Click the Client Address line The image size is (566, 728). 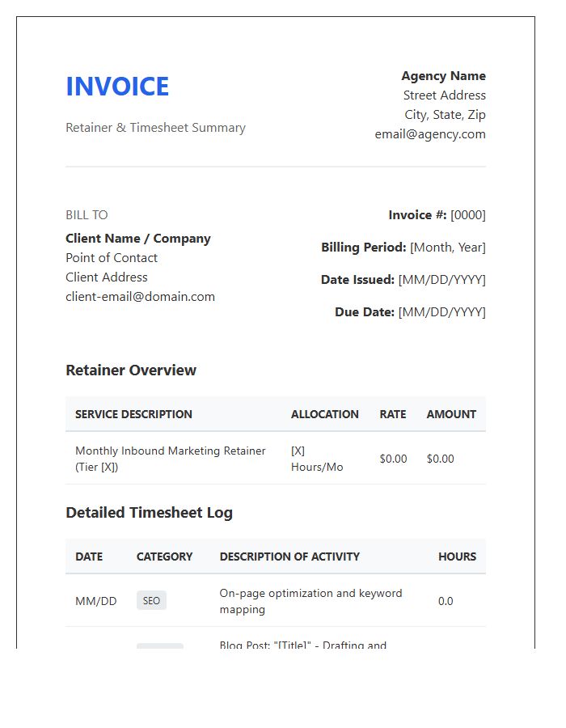pyautogui.click(x=107, y=277)
